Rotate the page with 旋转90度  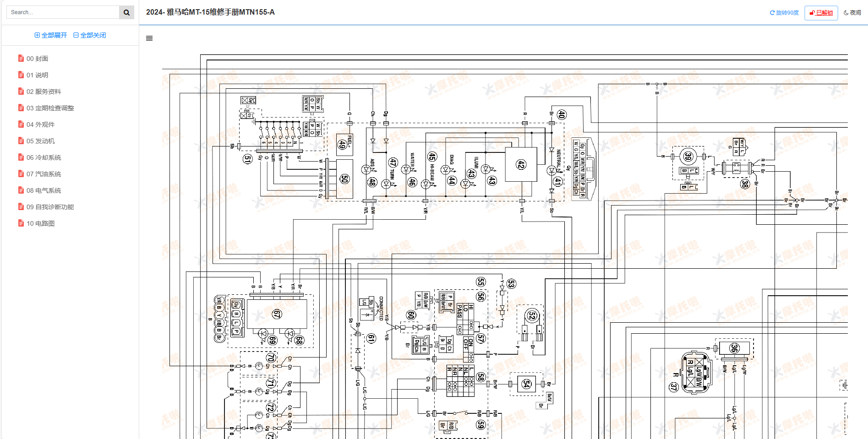click(784, 13)
